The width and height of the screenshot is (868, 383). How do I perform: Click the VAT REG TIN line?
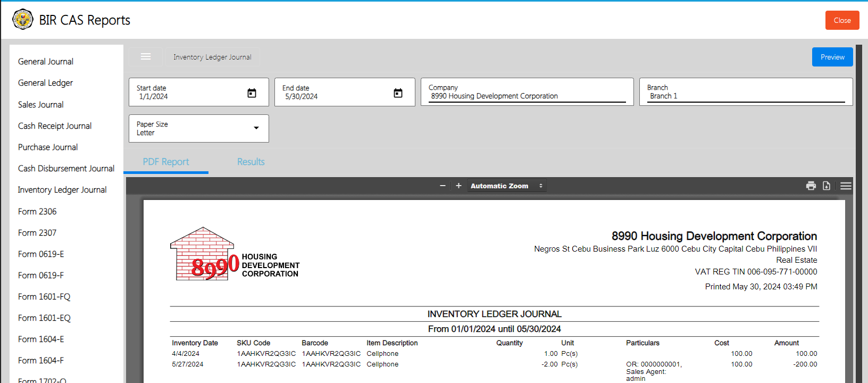pos(756,272)
